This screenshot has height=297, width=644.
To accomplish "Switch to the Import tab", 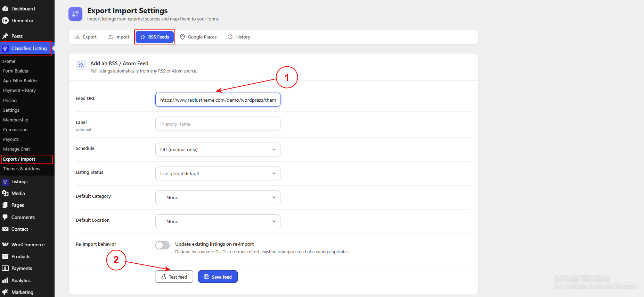I will coord(119,37).
